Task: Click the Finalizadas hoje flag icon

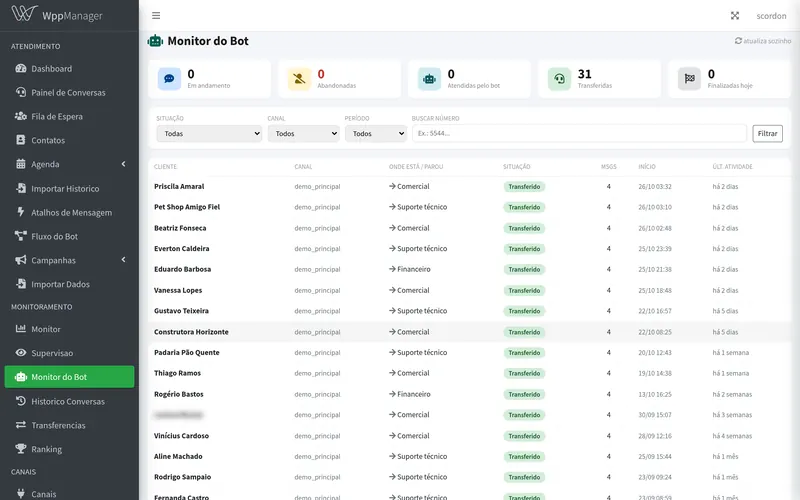Action: (689, 79)
